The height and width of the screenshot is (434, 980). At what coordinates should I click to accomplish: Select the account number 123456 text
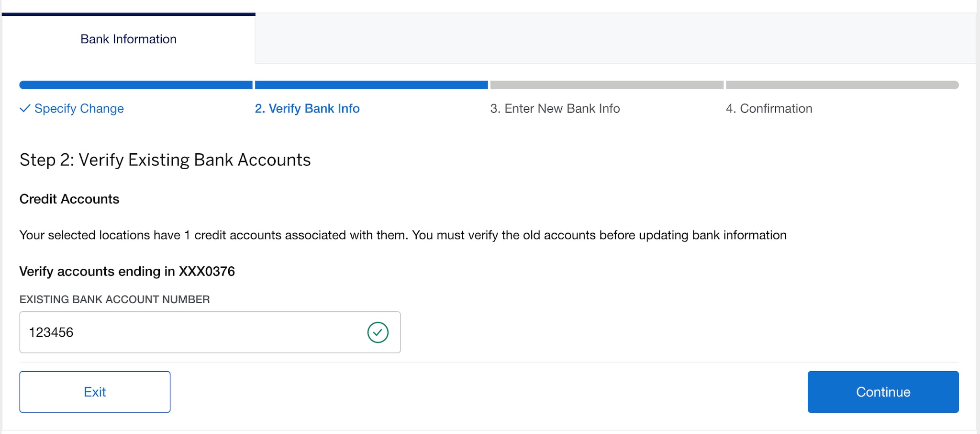coord(52,332)
